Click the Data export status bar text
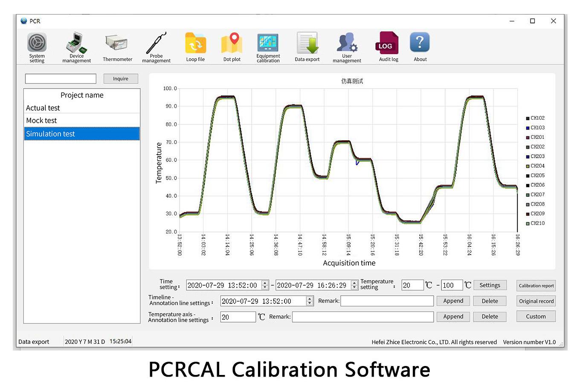This screenshot has width=580, height=392. [34, 342]
